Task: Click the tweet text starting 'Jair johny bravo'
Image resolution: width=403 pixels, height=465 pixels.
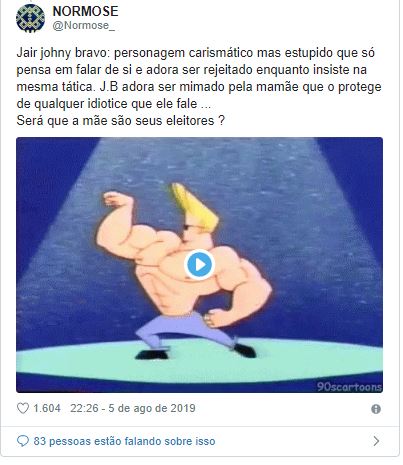Action: tap(199, 78)
